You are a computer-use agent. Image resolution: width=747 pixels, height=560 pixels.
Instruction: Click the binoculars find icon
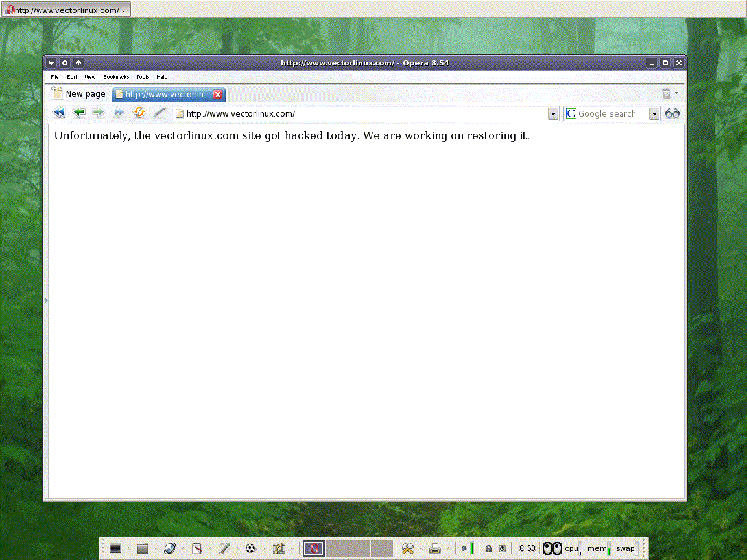[x=672, y=113]
